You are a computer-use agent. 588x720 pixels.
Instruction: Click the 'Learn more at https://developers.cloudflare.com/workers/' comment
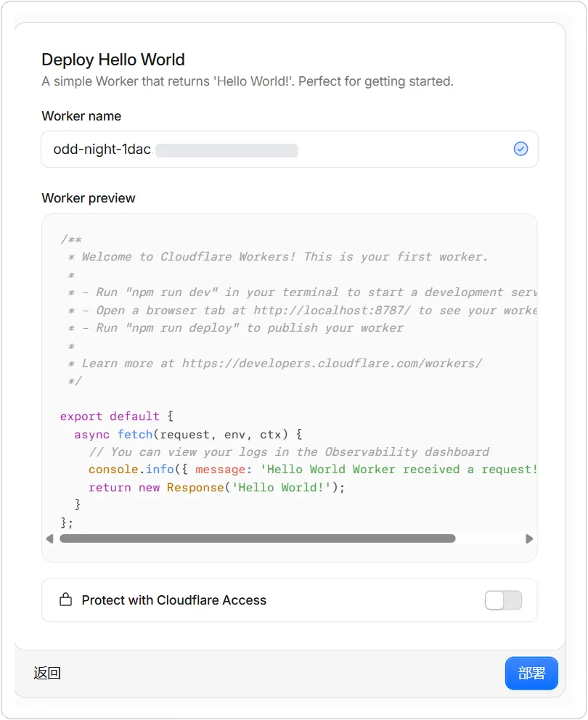click(x=275, y=363)
